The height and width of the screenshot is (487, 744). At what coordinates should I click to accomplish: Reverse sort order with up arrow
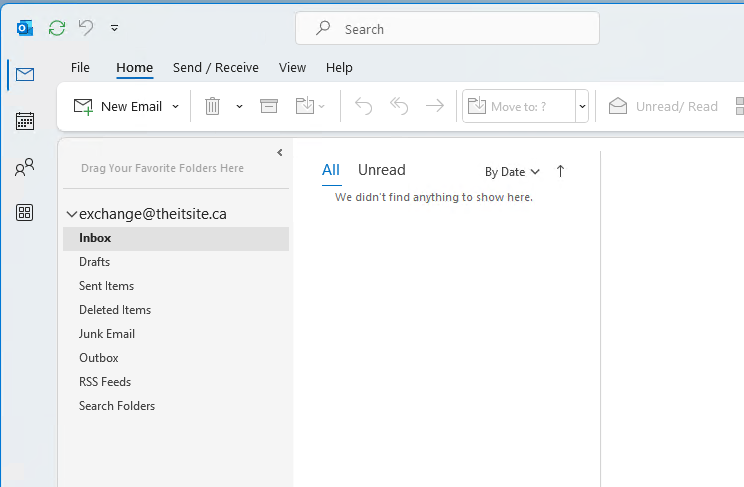coord(560,171)
